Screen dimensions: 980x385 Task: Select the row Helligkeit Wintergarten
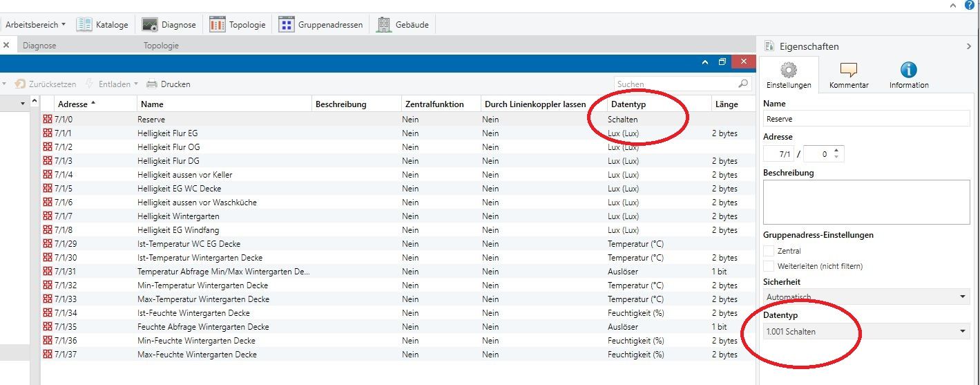(398, 216)
